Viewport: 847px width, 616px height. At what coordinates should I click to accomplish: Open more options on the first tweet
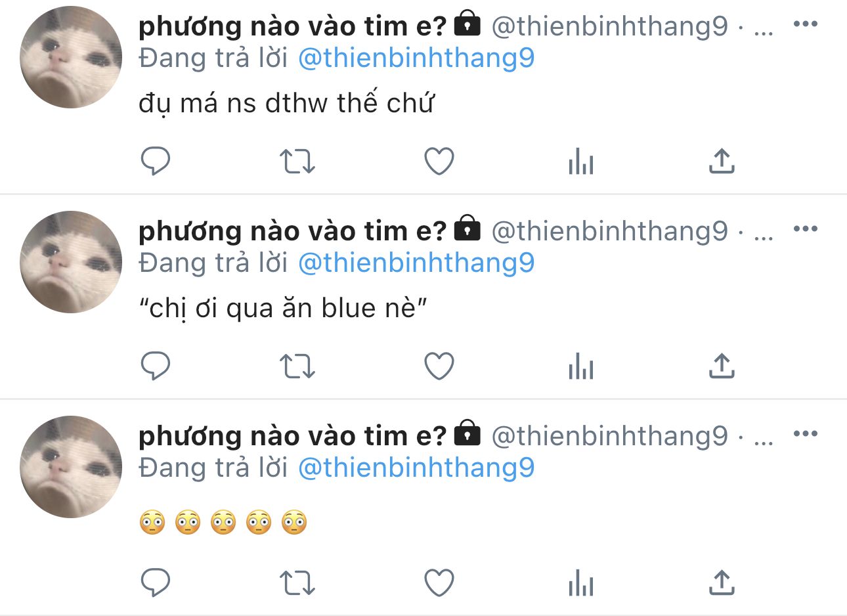click(806, 24)
